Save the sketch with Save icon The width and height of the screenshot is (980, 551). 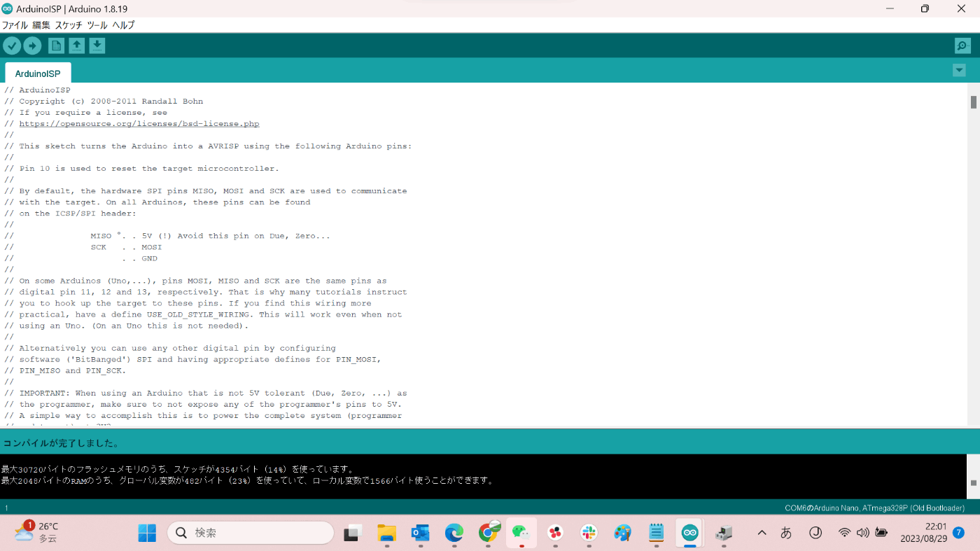click(x=97, y=46)
